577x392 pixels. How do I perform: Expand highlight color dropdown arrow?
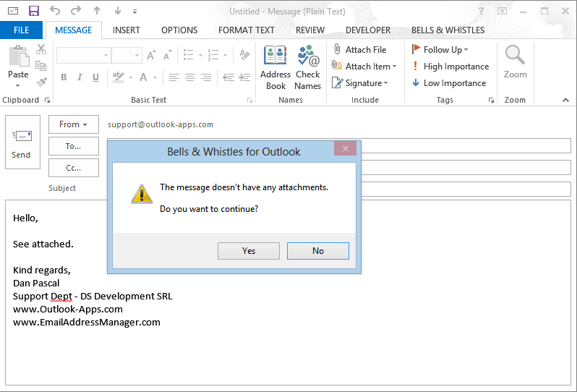(x=130, y=77)
